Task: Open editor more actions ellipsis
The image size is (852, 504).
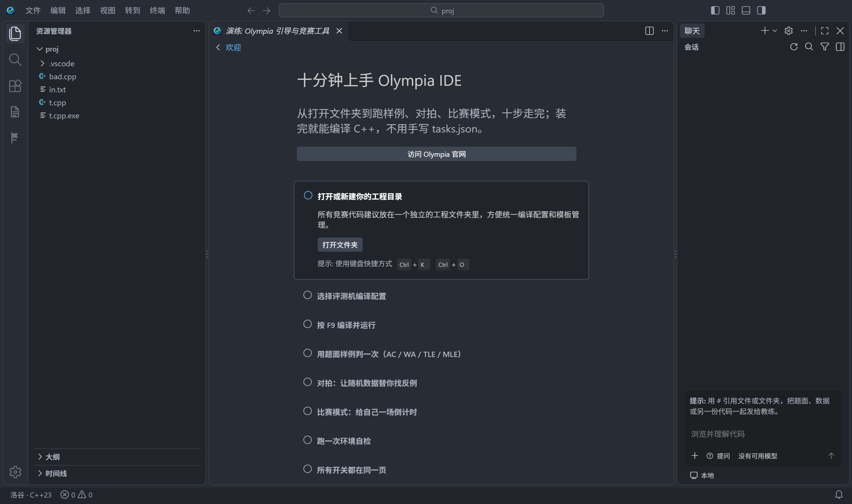Action: [665, 31]
